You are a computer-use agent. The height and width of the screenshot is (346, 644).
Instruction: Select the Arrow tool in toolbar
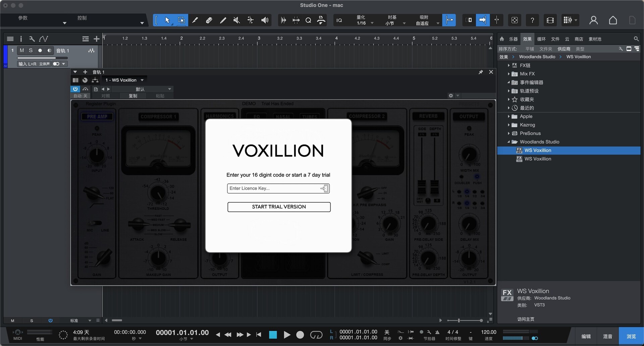[x=167, y=20]
